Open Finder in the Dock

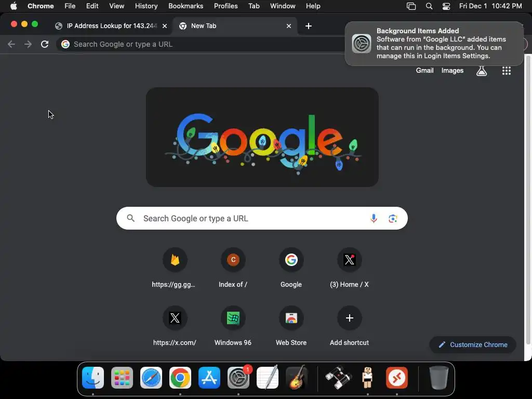92,377
